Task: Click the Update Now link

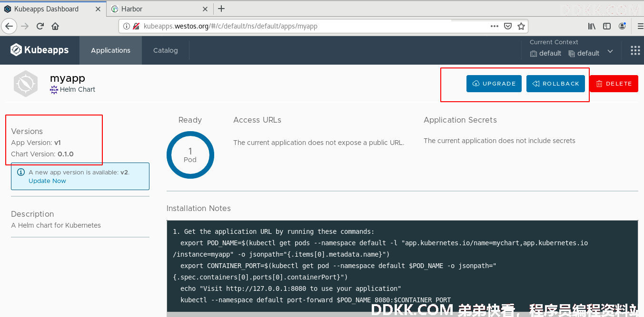Action: point(47,181)
